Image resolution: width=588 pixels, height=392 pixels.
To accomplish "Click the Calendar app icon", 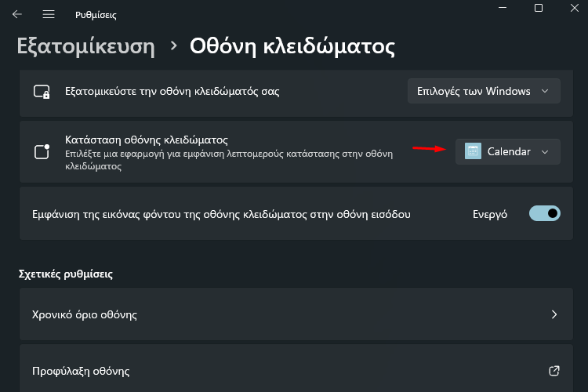I will (x=473, y=151).
